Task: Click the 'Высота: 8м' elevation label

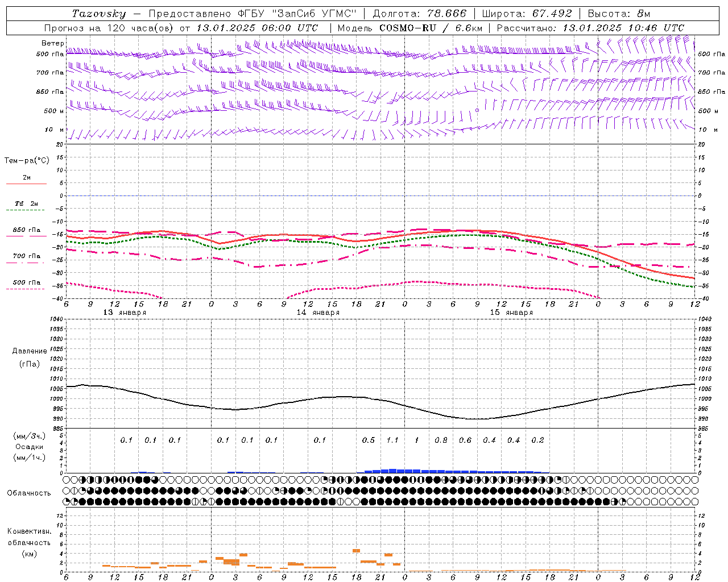Action: [619, 14]
